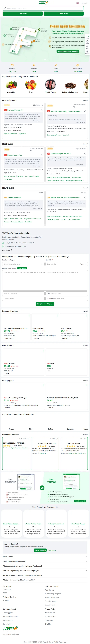
Task: Click View all for Premium Products
Action: [x=85, y=311]
